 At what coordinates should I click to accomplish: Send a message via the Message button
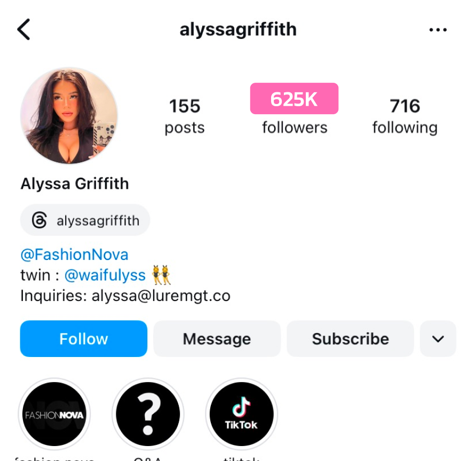coord(217,339)
